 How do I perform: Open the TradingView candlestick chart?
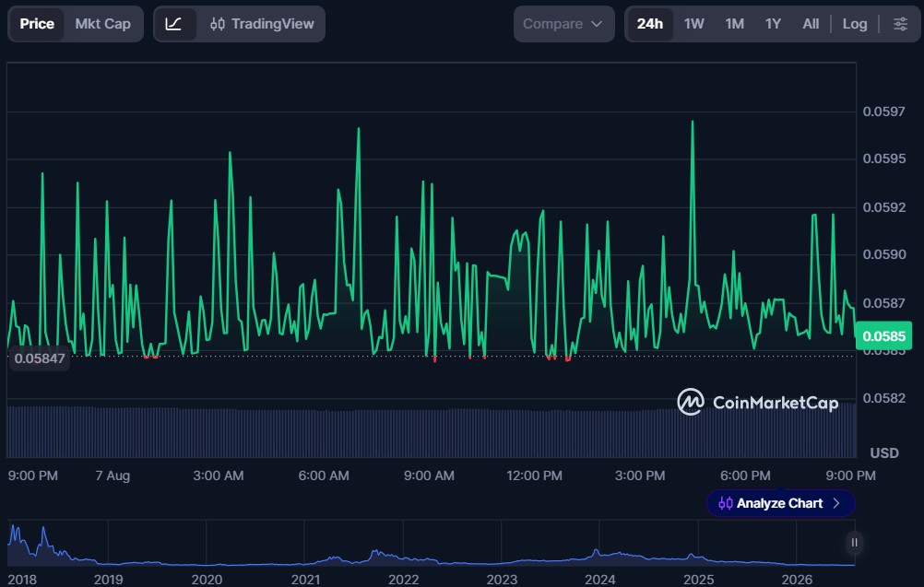click(262, 24)
